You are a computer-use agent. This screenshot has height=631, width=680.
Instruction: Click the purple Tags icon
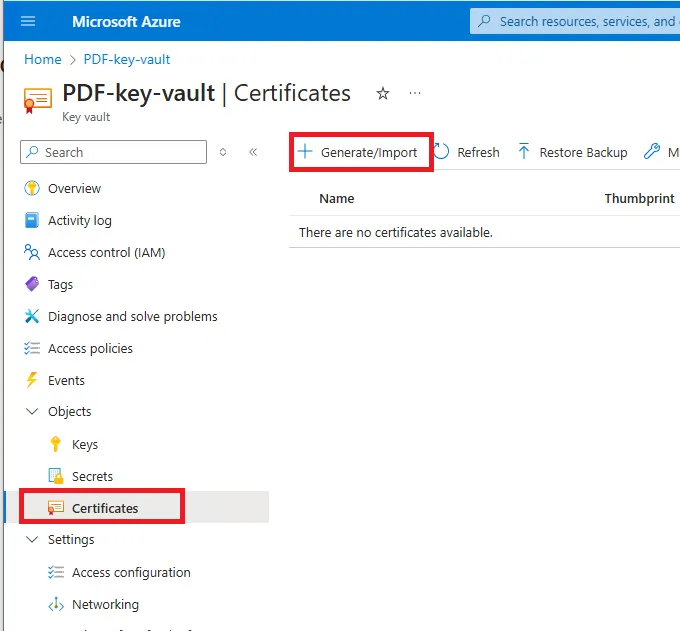coord(32,284)
